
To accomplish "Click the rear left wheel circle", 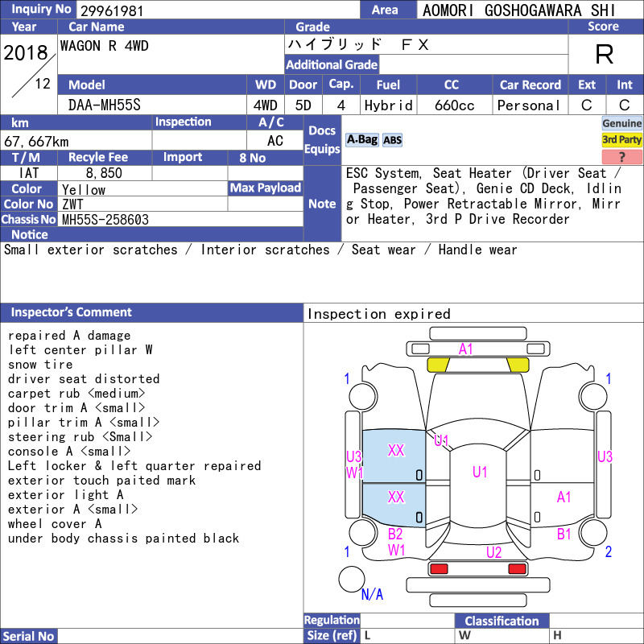I will tap(363, 533).
